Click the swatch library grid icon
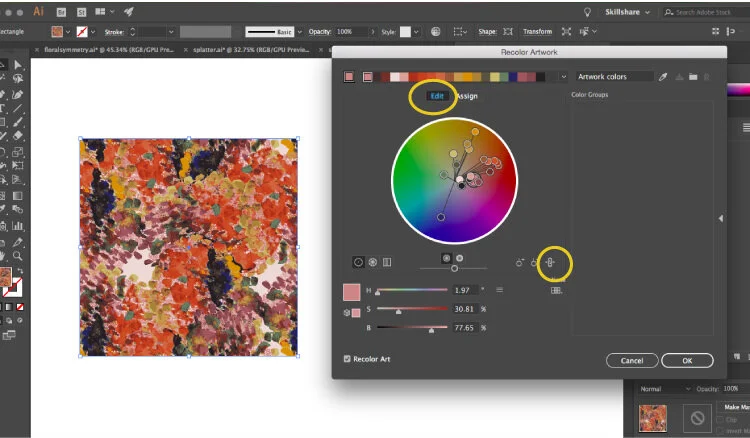The height and width of the screenshot is (438, 750). click(556, 290)
